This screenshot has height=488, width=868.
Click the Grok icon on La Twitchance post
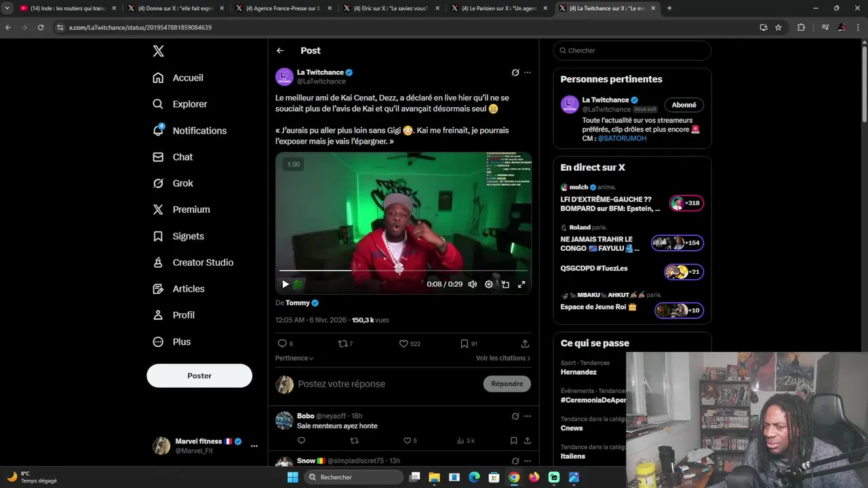pyautogui.click(x=515, y=73)
